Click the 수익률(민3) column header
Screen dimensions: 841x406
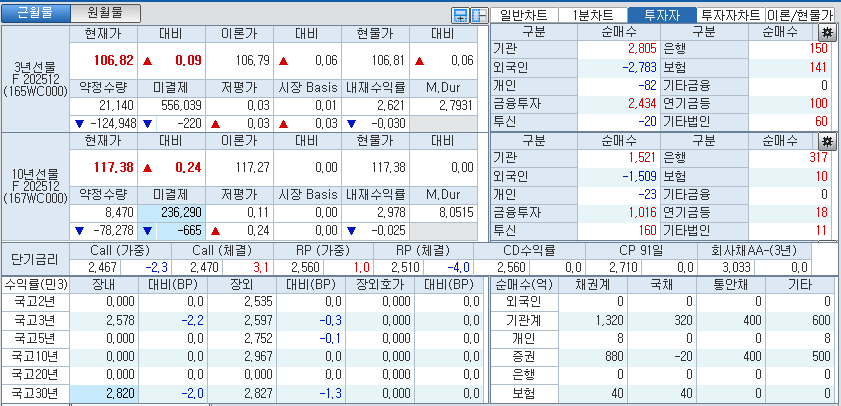click(35, 284)
